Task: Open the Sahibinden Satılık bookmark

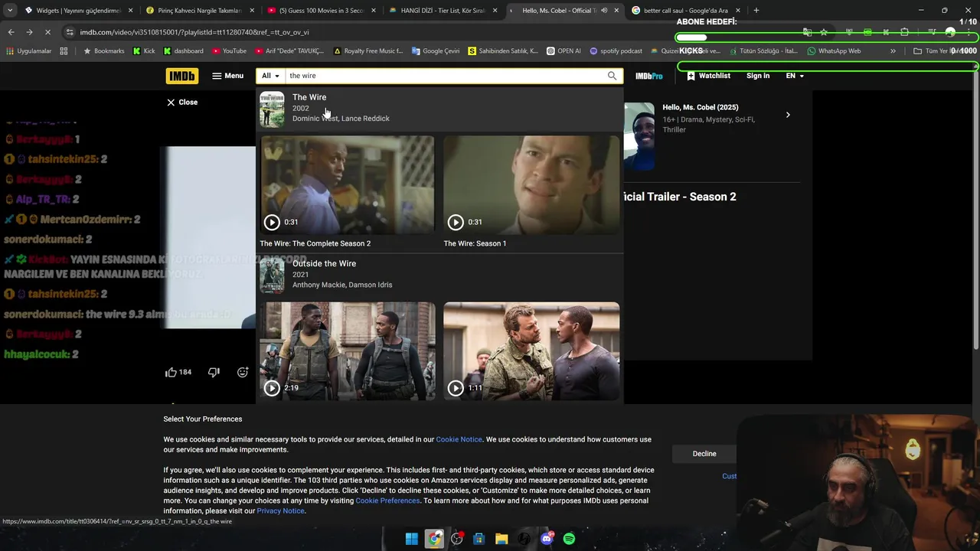Action: click(x=503, y=51)
